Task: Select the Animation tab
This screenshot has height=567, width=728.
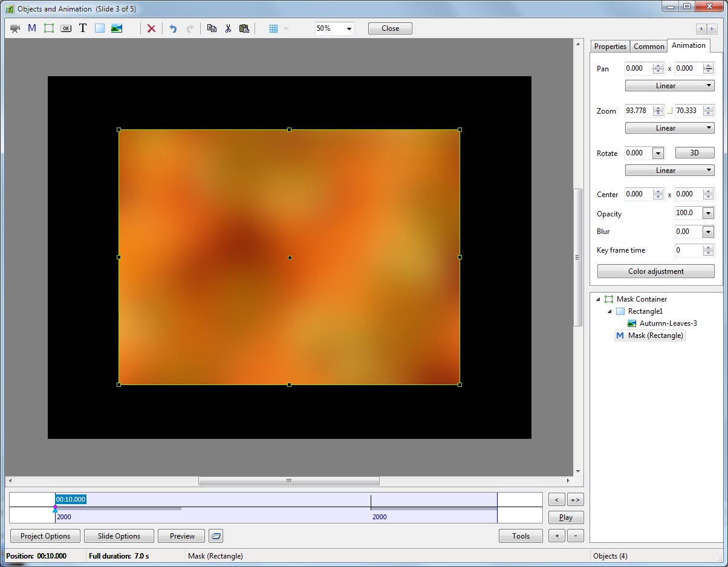Action: click(688, 45)
